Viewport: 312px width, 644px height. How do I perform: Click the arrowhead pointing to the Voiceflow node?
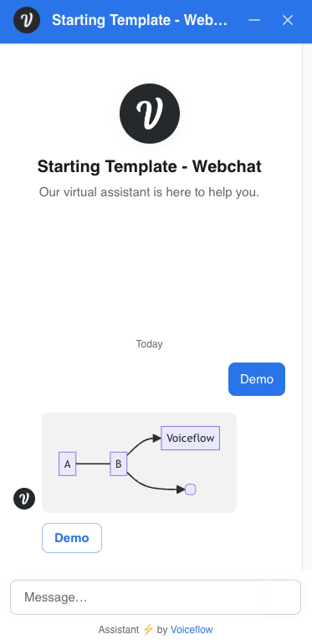point(156,439)
